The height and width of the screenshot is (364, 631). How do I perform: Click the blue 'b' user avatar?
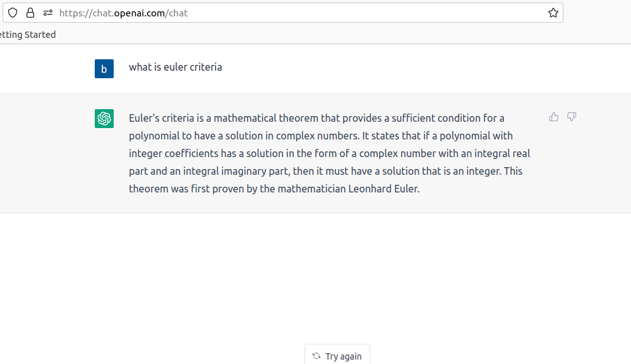click(x=104, y=69)
